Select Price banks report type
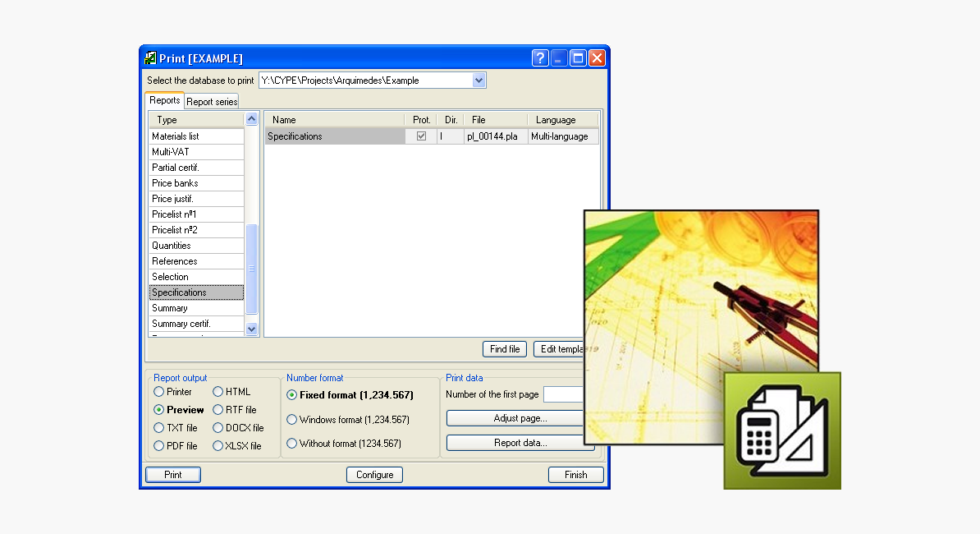Screen dimensions: 980x534 point(196,182)
